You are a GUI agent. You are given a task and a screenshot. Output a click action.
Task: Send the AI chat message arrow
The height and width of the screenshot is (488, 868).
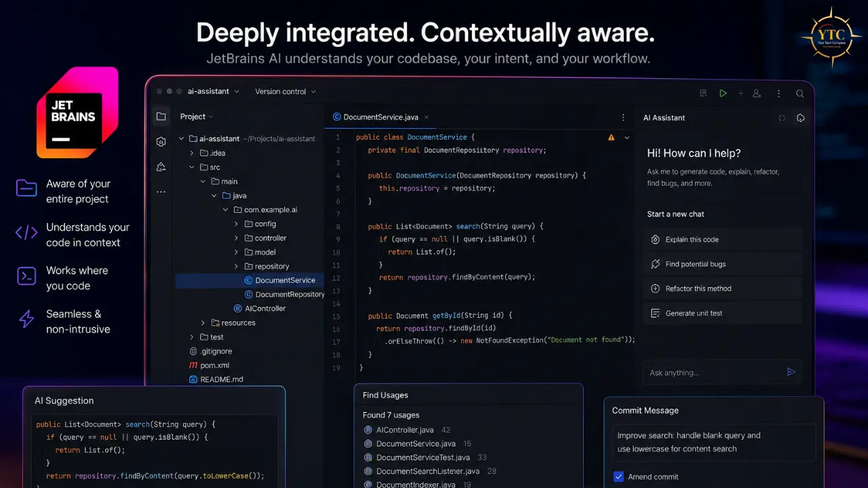(x=791, y=372)
